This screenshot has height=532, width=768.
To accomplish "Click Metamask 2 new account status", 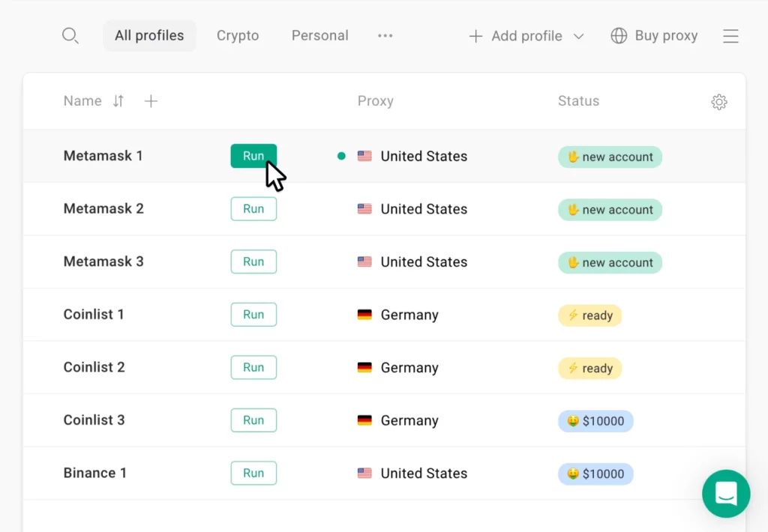I will [610, 210].
